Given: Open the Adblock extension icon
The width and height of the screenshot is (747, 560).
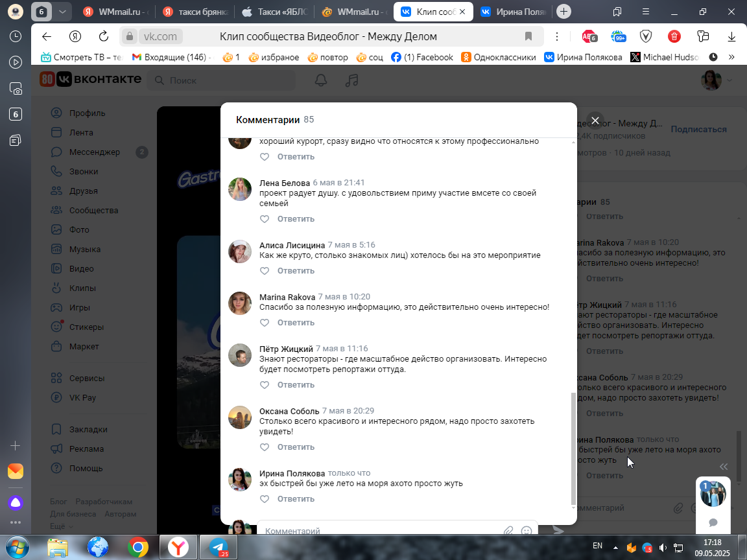Looking at the screenshot, I should pyautogui.click(x=589, y=37).
